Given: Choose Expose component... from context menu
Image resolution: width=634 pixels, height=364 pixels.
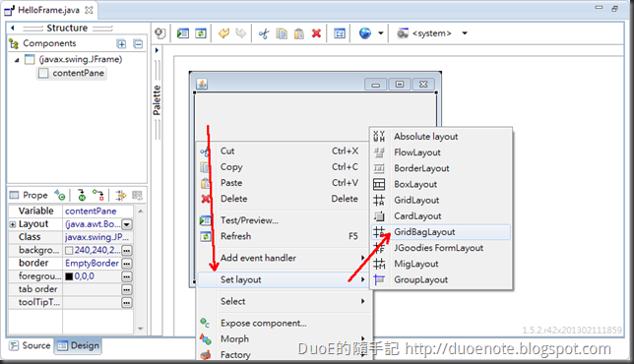Looking at the screenshot, I should pyautogui.click(x=284, y=324).
